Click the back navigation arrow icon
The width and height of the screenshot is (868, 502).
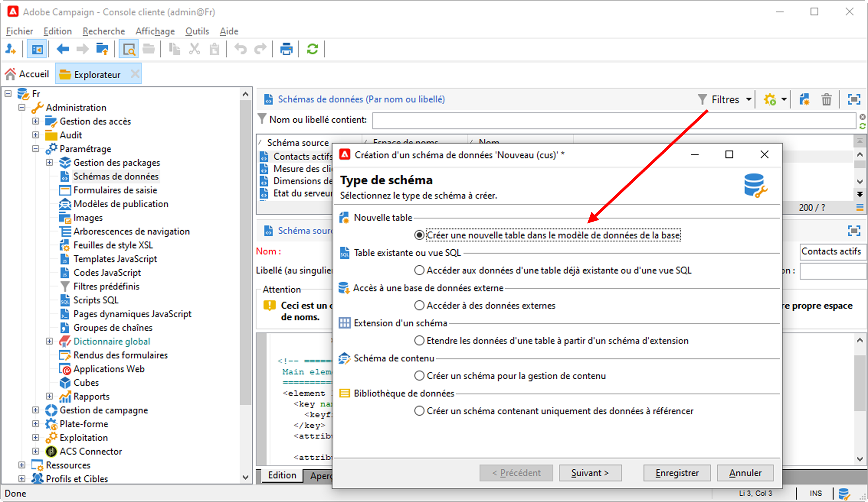[63, 49]
